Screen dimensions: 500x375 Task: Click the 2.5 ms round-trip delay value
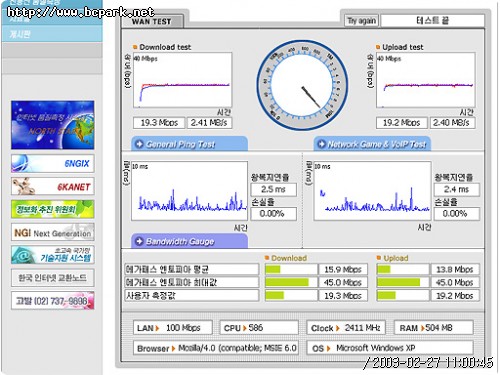pyautogui.click(x=273, y=189)
